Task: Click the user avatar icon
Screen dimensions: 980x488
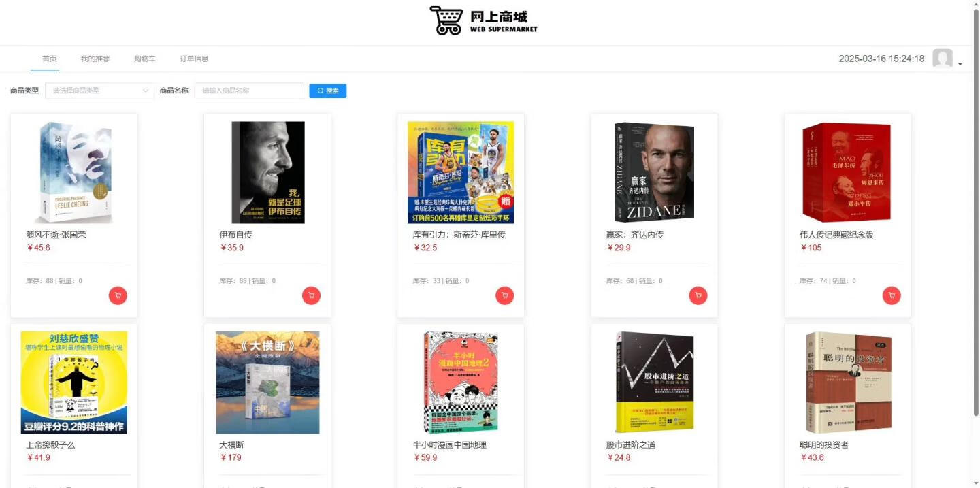Action: point(942,59)
